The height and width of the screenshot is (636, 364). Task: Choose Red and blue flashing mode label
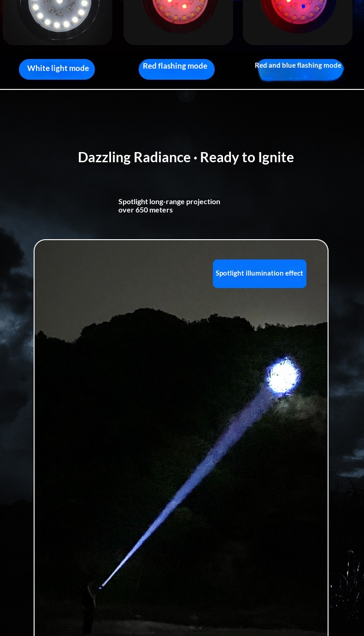coord(299,67)
